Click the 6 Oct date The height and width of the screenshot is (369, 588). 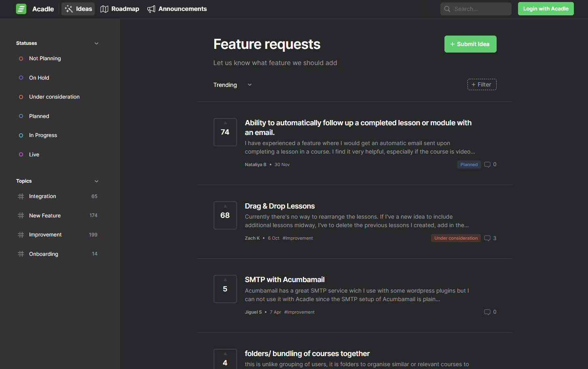273,238
